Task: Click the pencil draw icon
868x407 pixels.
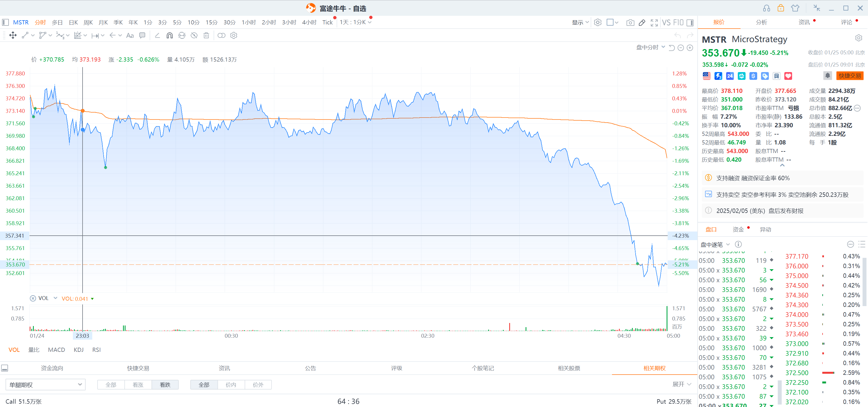Action: coord(642,22)
